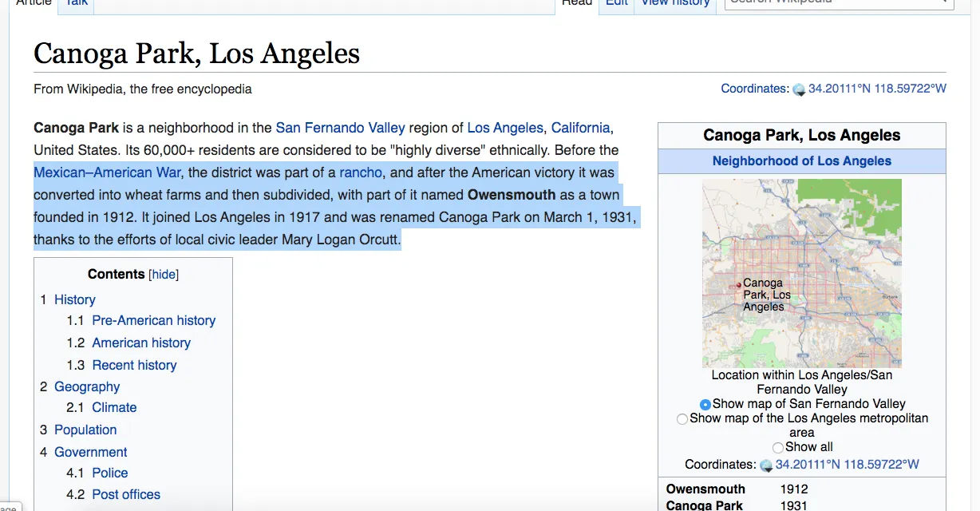This screenshot has width=980, height=511.
Task: Open the Climate subsection link
Action: point(114,407)
